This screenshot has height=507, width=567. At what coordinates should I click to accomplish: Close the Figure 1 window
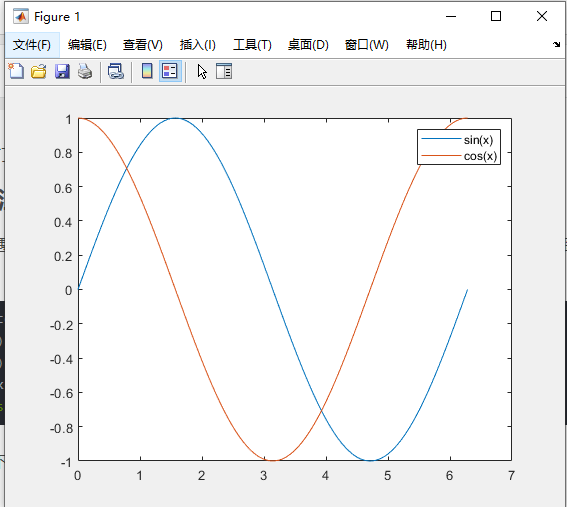tap(542, 16)
